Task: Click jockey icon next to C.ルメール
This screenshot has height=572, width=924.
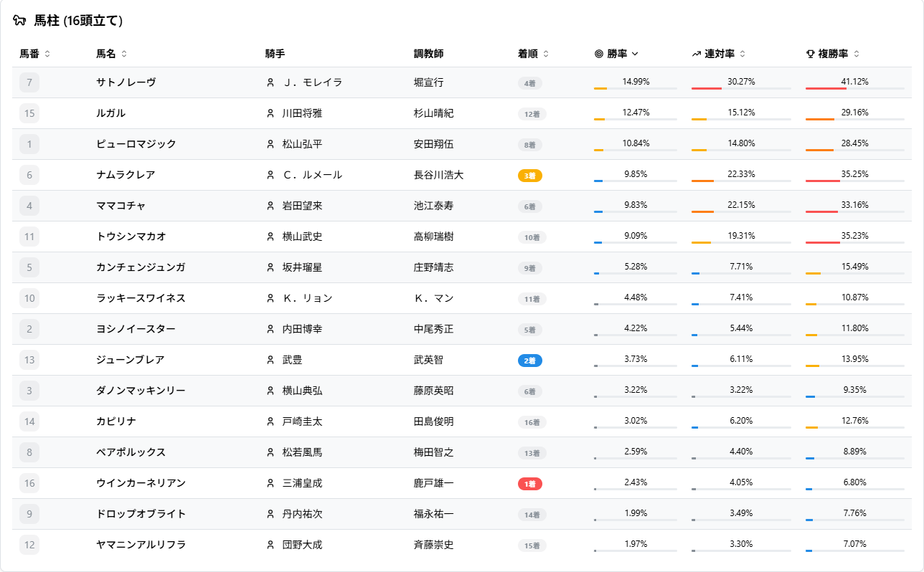Action: tap(270, 175)
